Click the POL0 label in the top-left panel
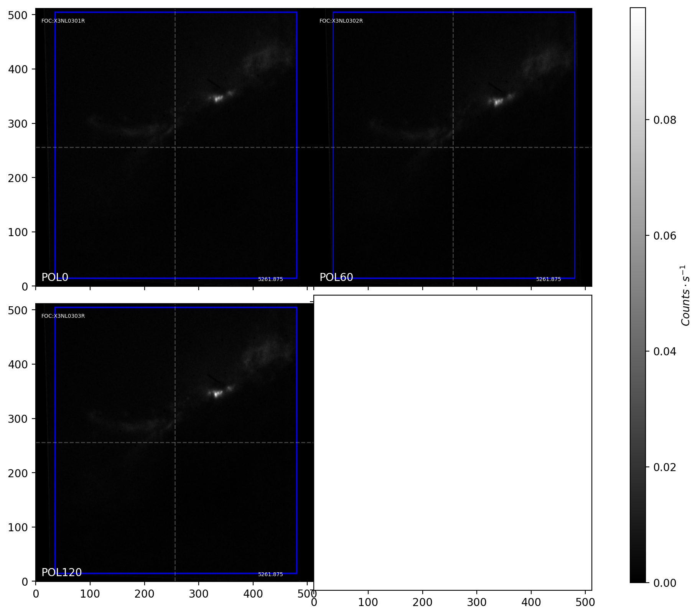 coord(54,277)
